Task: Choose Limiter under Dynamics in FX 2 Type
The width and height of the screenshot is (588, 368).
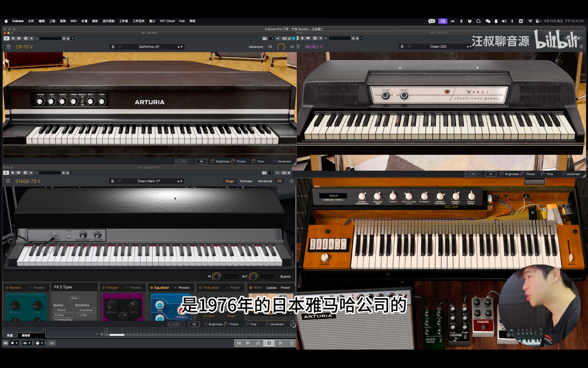Action: point(85,315)
